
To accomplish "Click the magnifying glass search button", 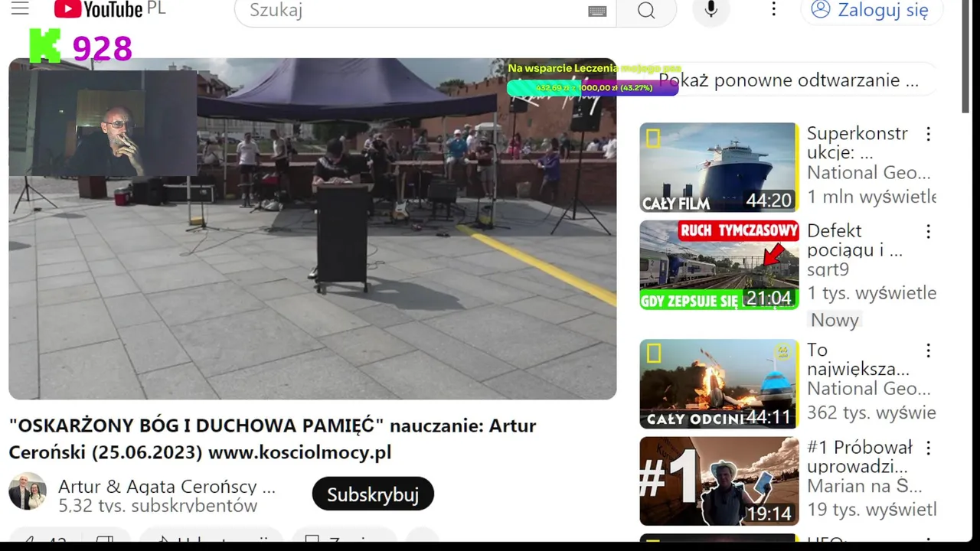I will (x=646, y=11).
